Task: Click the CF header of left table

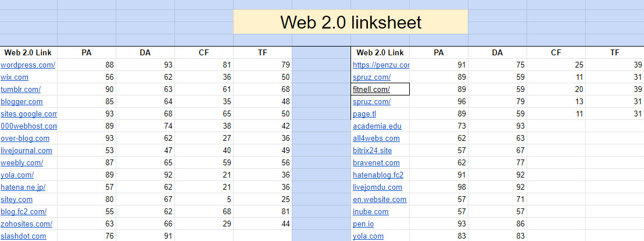Action: coord(204,52)
